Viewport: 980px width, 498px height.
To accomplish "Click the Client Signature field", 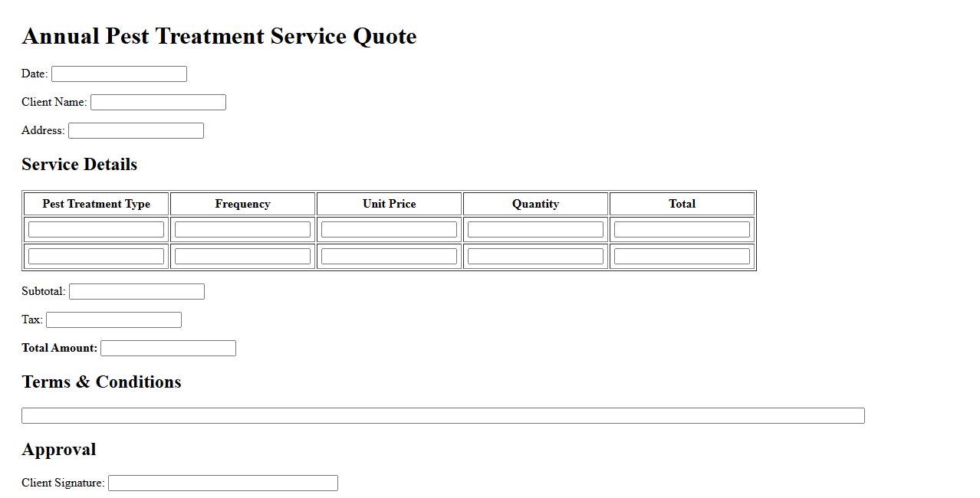I will click(222, 483).
